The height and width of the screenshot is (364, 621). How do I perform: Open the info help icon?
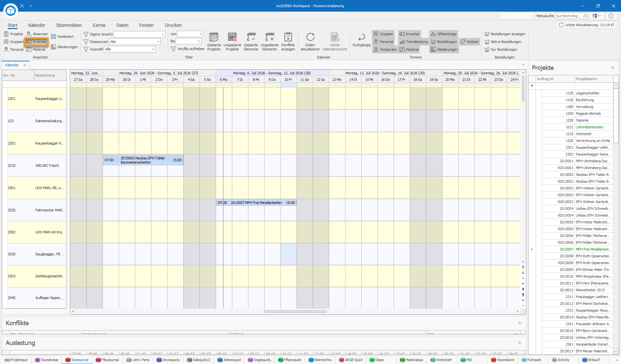pos(611,16)
